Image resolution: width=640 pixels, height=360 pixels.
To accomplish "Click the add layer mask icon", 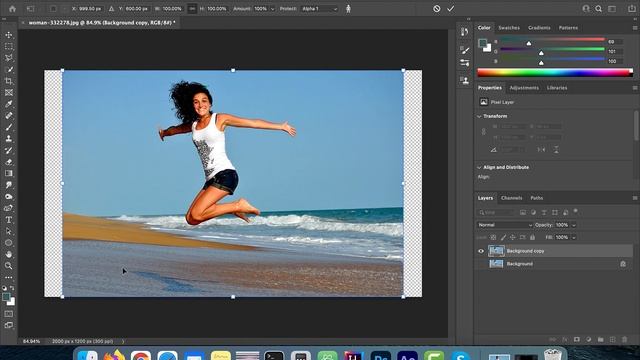I will click(576, 339).
